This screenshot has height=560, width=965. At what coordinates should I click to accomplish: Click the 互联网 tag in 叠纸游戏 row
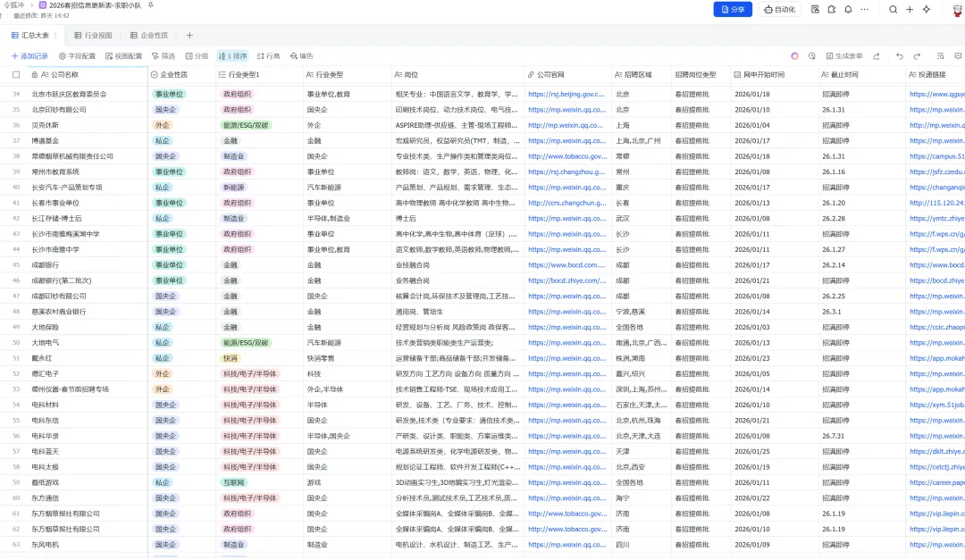[x=234, y=482]
